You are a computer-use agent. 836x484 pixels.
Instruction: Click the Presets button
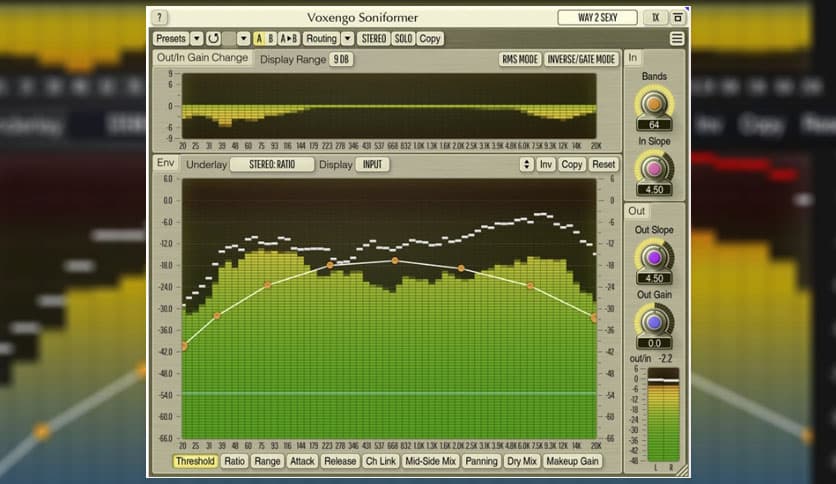[171, 38]
